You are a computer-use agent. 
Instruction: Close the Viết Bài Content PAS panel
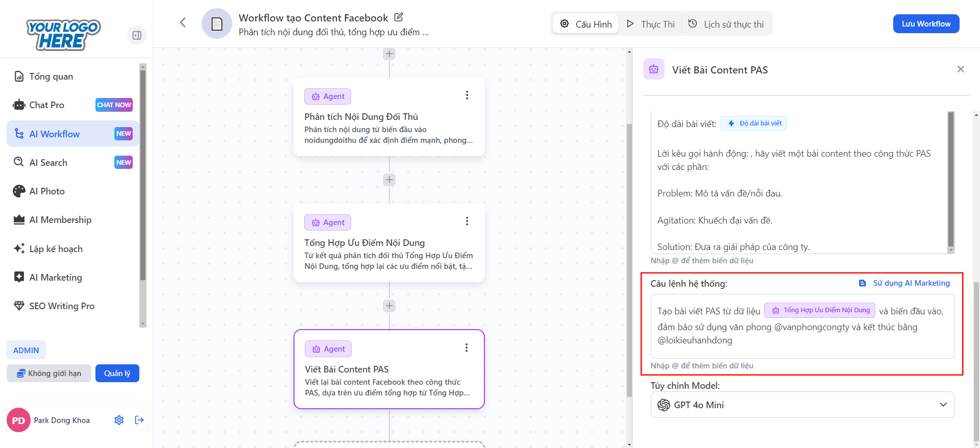(960, 69)
